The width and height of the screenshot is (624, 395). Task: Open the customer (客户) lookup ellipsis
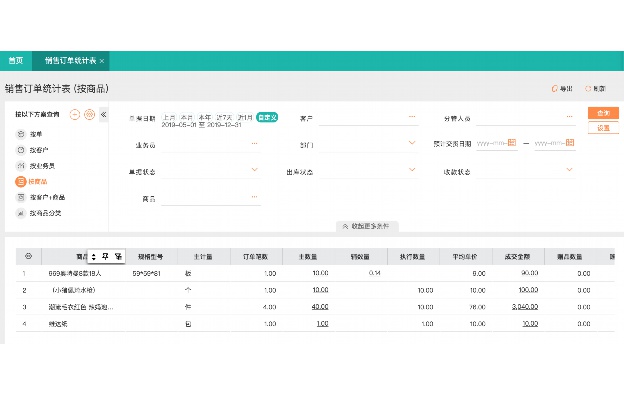412,117
